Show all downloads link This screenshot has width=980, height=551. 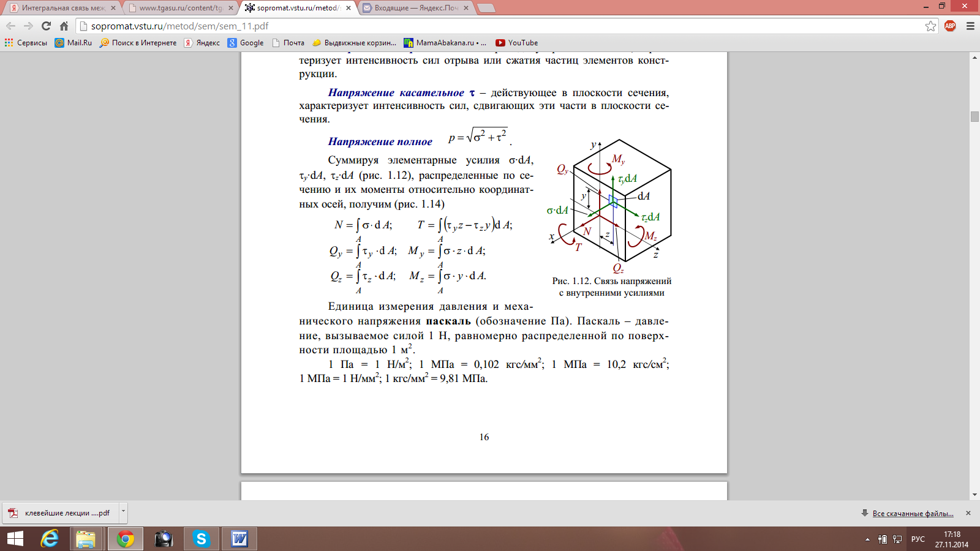click(x=913, y=513)
